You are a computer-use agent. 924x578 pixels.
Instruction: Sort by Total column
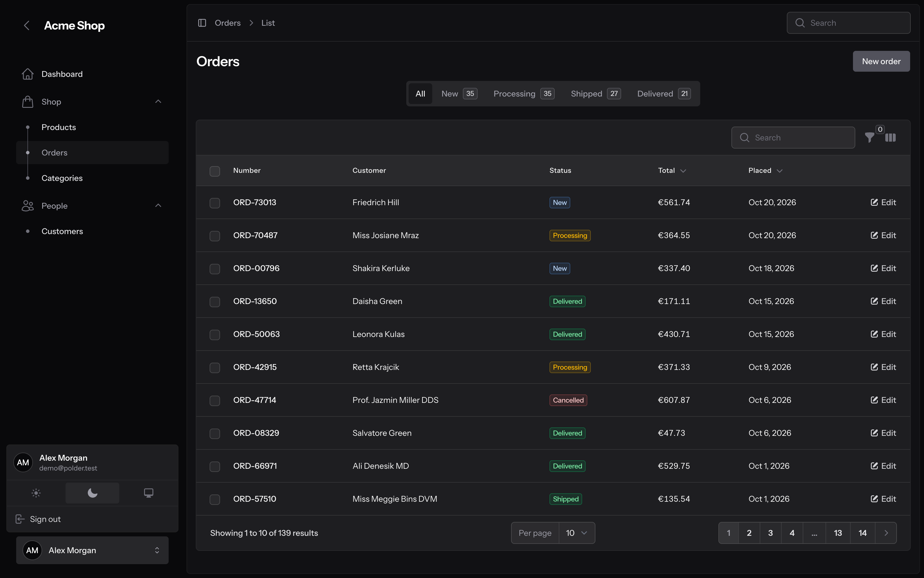[672, 171]
